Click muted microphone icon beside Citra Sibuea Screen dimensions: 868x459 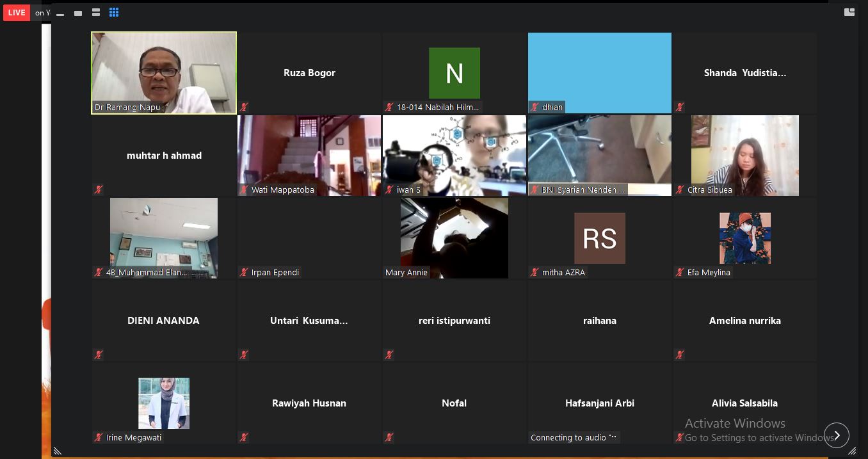pos(680,189)
